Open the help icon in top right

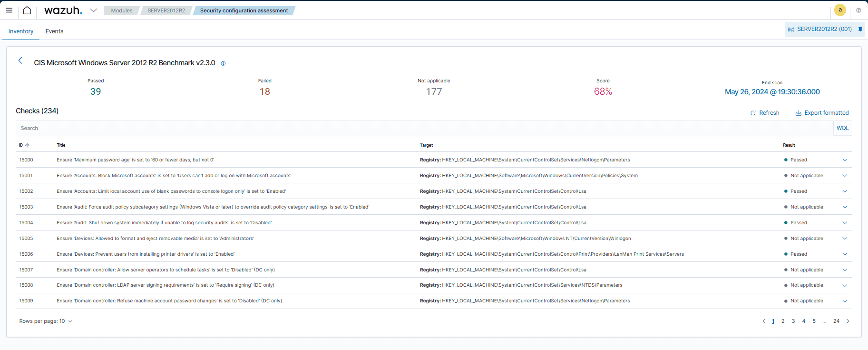[x=858, y=10]
